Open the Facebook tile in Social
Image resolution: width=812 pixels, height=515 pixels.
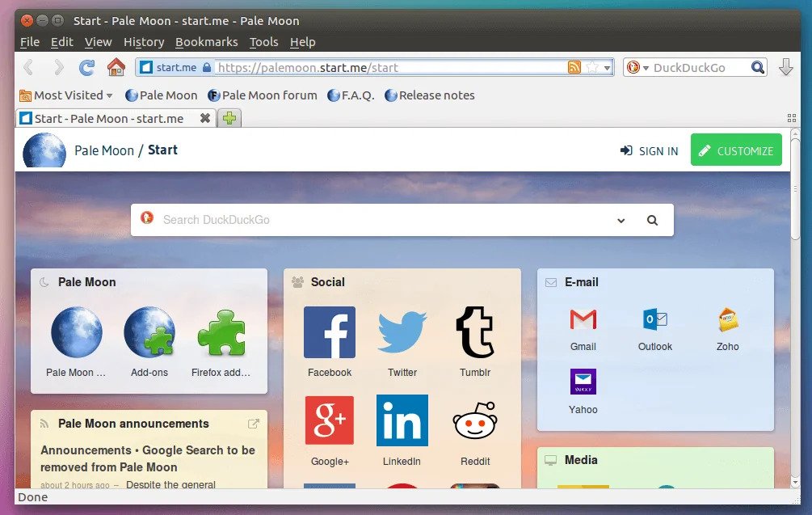(x=330, y=332)
